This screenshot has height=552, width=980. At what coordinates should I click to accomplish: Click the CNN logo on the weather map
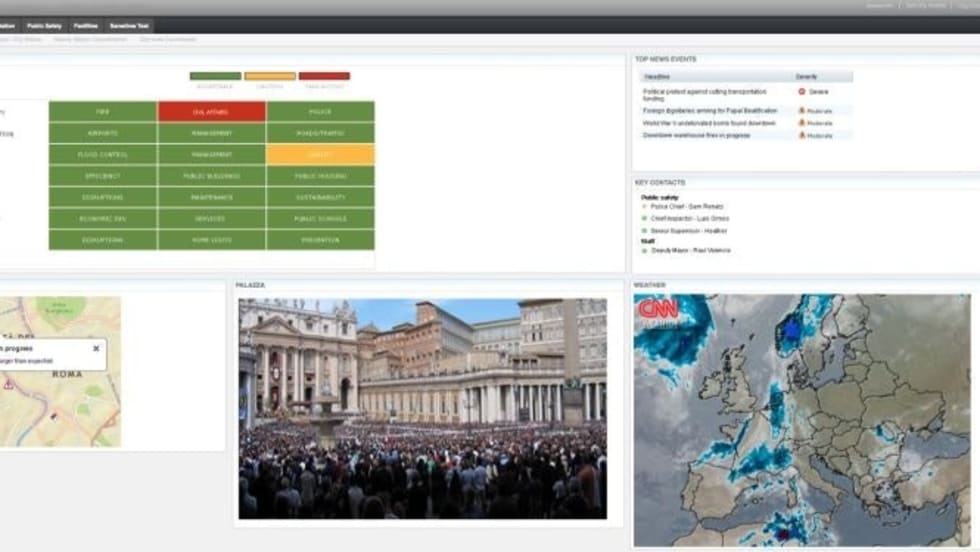659,308
